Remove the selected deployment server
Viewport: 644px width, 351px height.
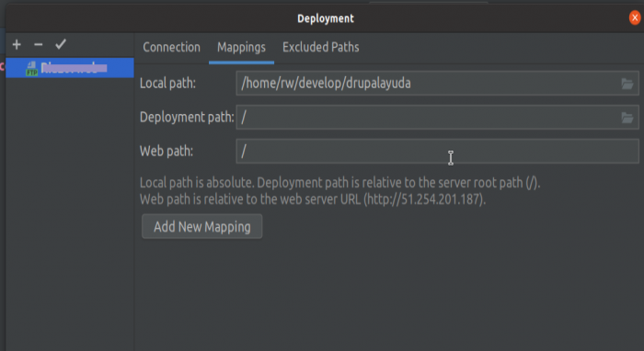[x=39, y=44]
